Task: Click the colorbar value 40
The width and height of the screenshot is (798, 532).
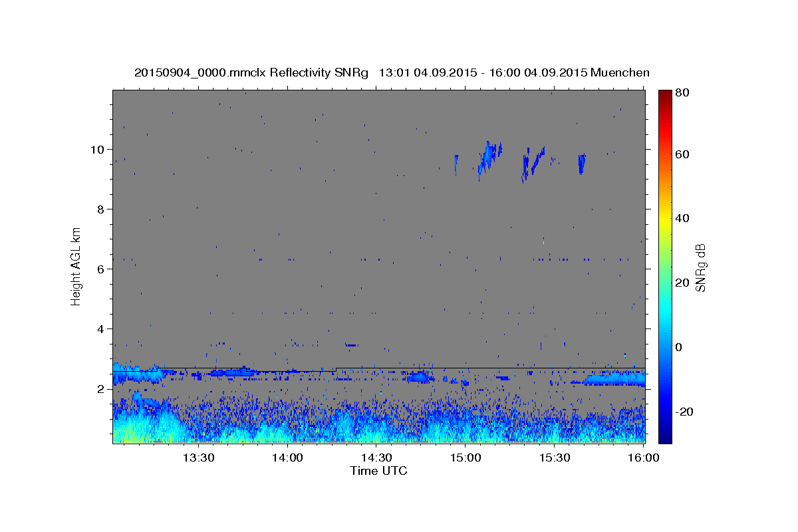Action: coord(684,218)
